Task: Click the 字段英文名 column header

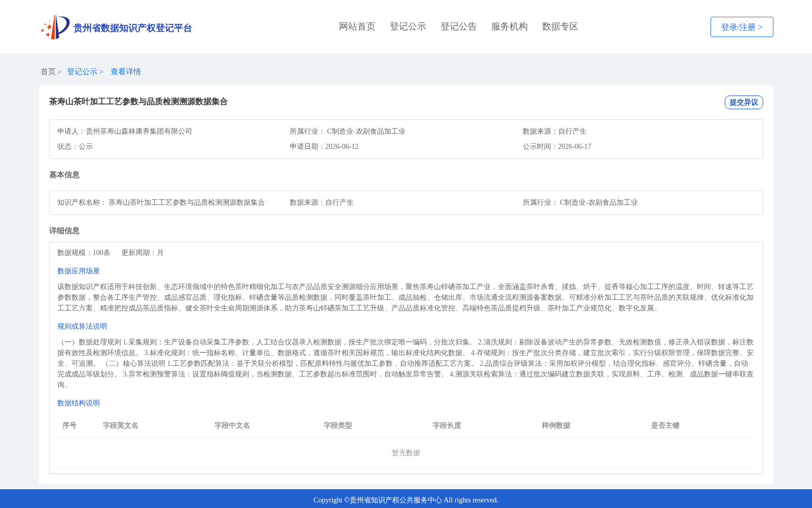Action: (121, 425)
